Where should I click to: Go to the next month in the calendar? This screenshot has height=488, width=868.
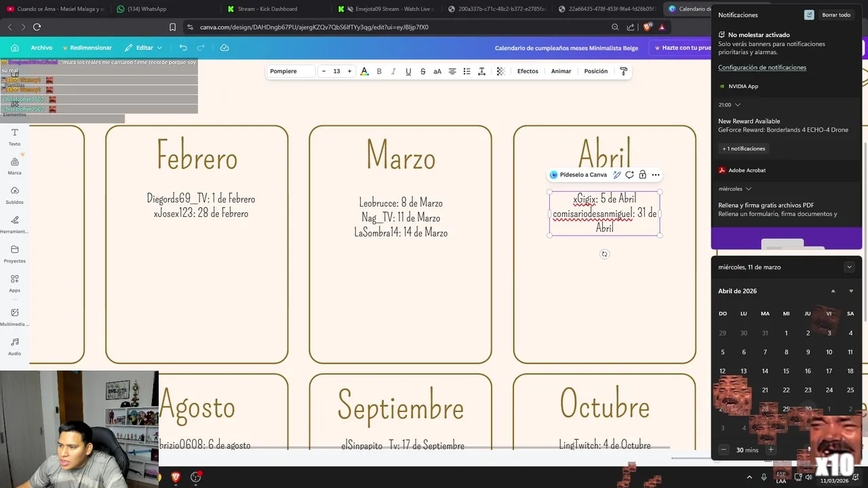851,291
